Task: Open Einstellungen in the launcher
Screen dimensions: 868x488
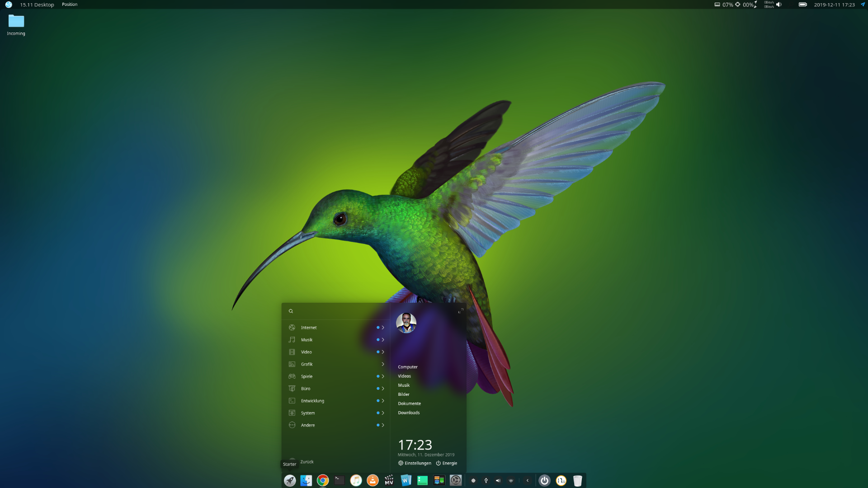Action: pos(415,463)
